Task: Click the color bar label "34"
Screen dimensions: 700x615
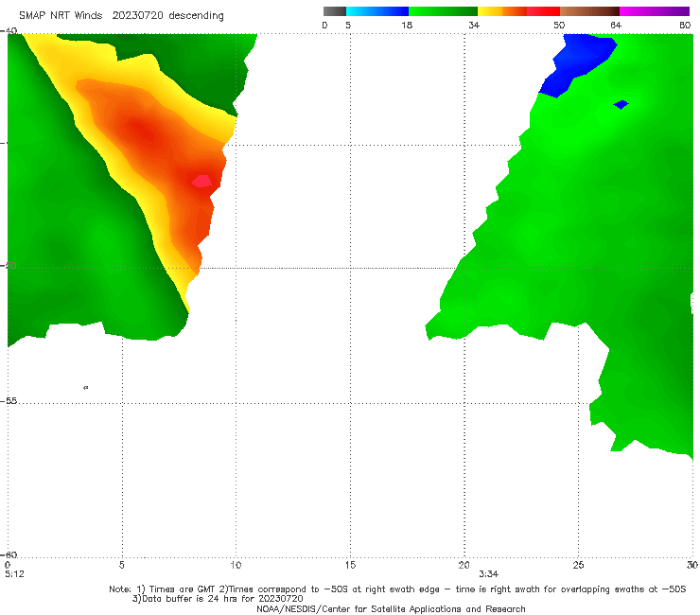Action: (x=474, y=25)
